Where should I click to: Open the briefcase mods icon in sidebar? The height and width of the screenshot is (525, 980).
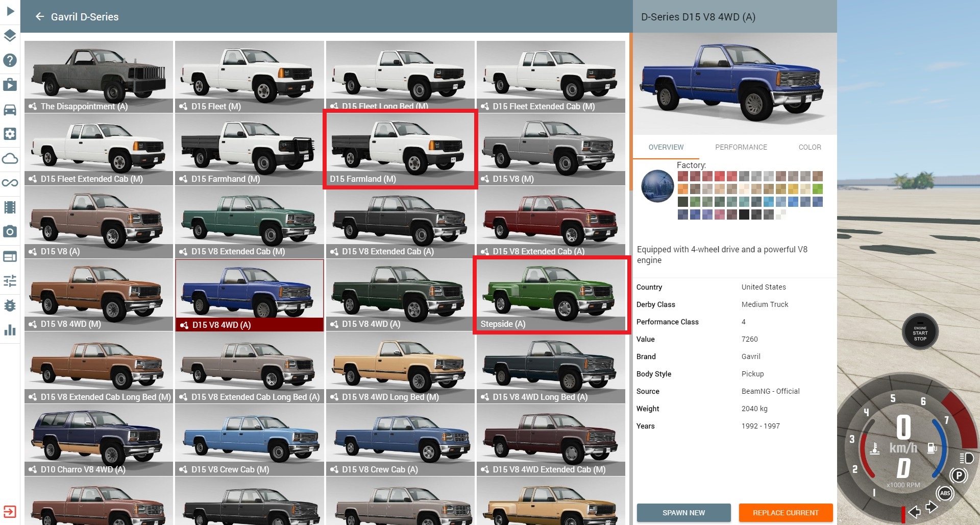coord(10,85)
